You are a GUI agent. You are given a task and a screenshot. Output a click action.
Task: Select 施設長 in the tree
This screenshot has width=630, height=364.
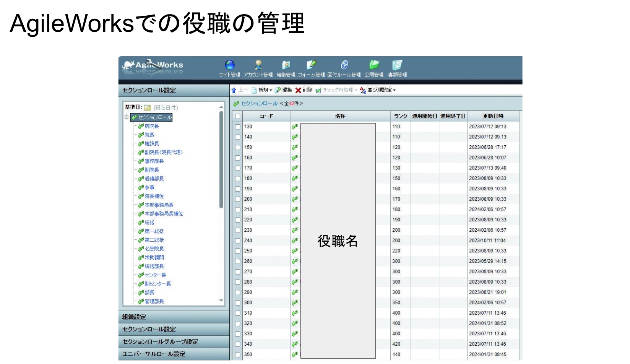click(x=151, y=144)
